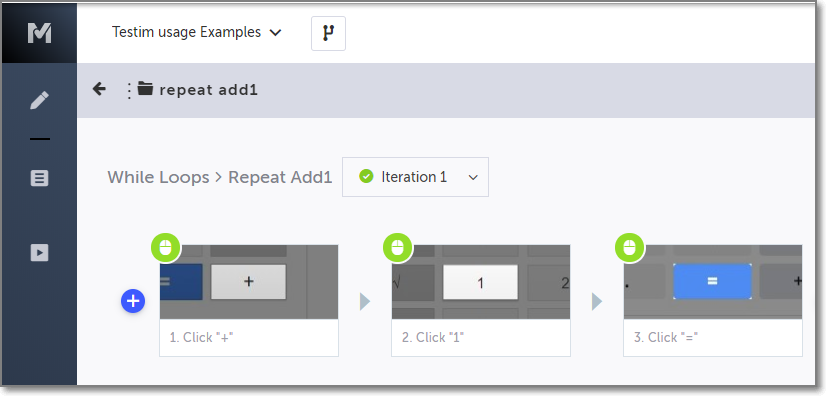Click mouse icon badge on step 2

398,247
